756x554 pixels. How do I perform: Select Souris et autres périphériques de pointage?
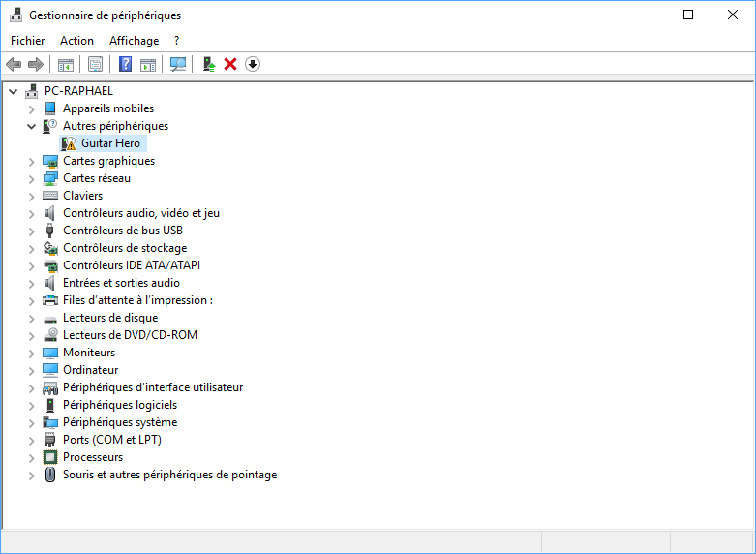169,475
